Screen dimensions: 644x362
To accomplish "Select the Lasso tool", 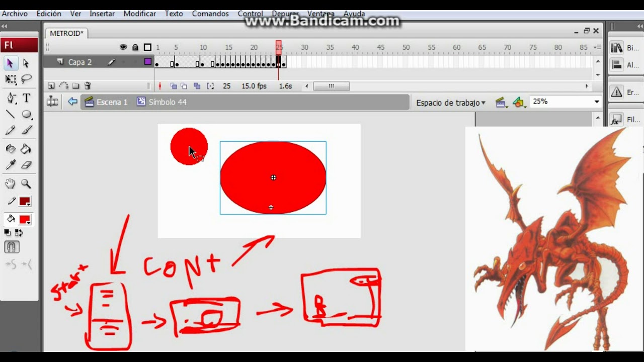I will tap(26, 79).
